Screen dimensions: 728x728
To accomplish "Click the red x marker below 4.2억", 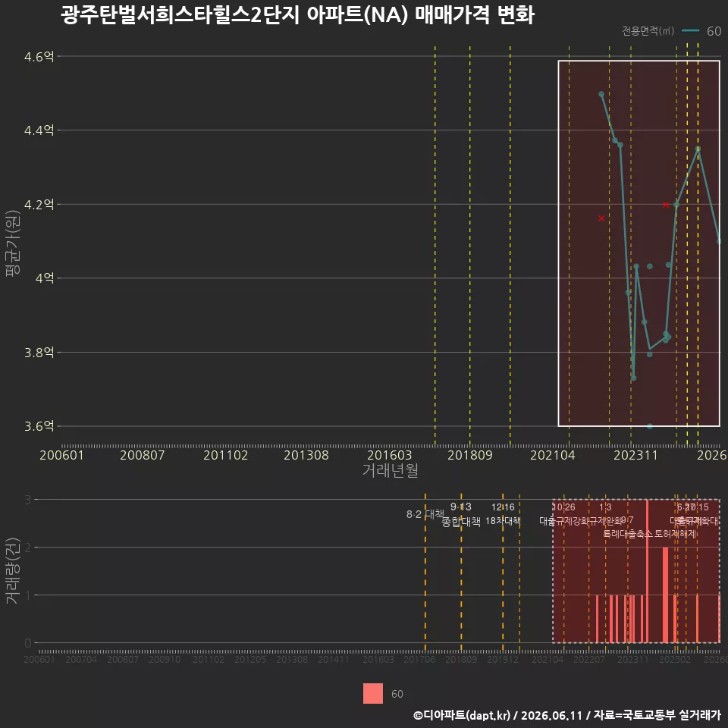I will pos(601,218).
